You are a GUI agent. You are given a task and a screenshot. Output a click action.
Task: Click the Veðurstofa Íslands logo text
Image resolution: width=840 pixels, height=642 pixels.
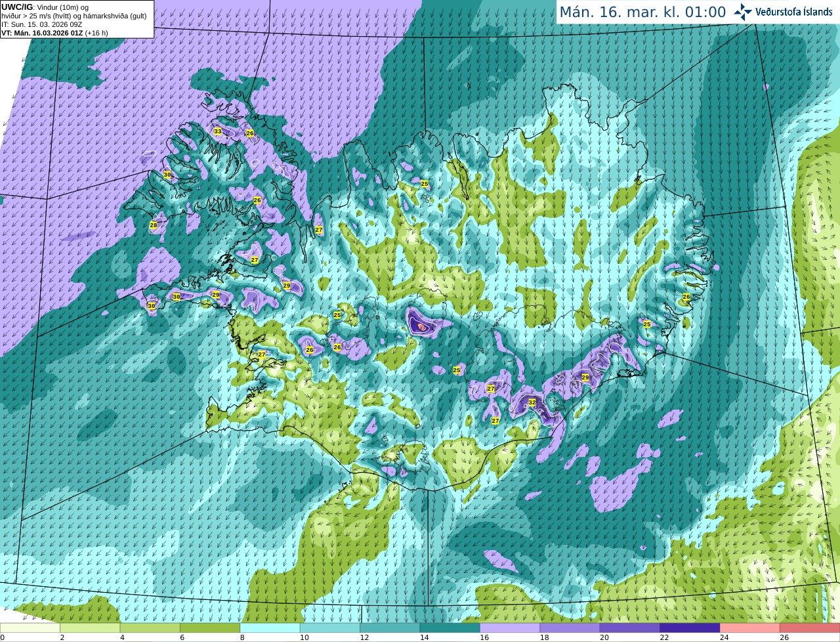(x=794, y=12)
